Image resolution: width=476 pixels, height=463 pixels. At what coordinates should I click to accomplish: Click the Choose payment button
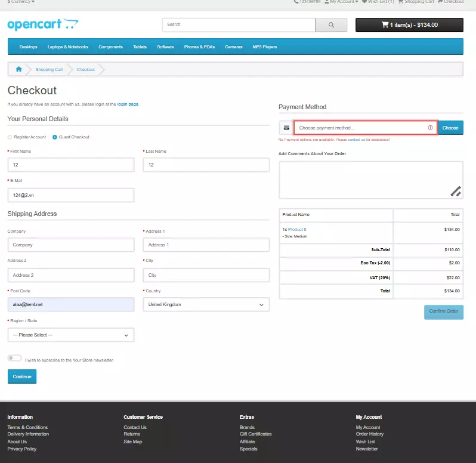pos(450,128)
